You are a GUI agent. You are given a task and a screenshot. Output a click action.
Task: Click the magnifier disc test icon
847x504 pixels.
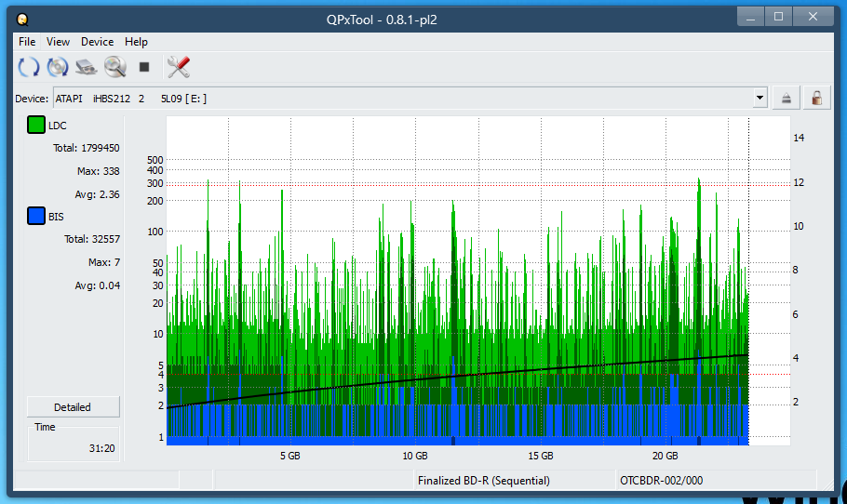115,67
